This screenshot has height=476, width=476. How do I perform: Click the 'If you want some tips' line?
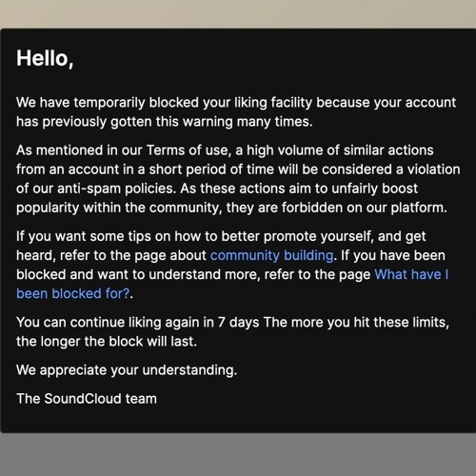tap(221, 236)
